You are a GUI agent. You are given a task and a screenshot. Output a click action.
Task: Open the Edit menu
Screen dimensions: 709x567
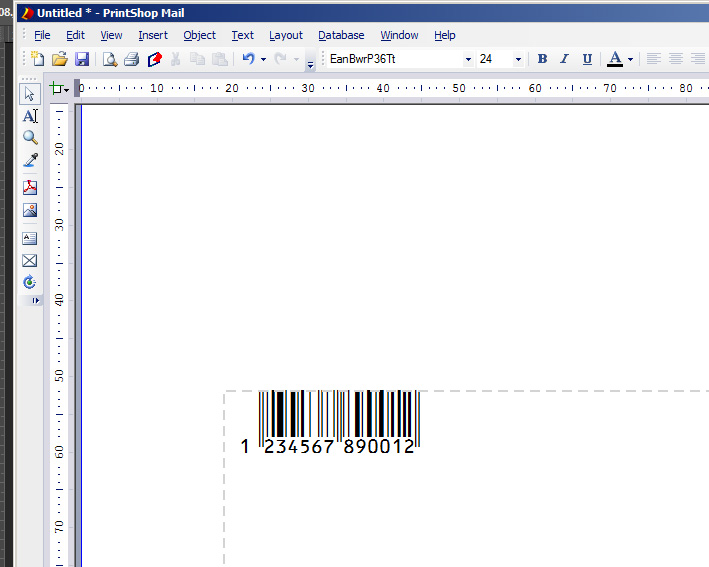pos(75,35)
